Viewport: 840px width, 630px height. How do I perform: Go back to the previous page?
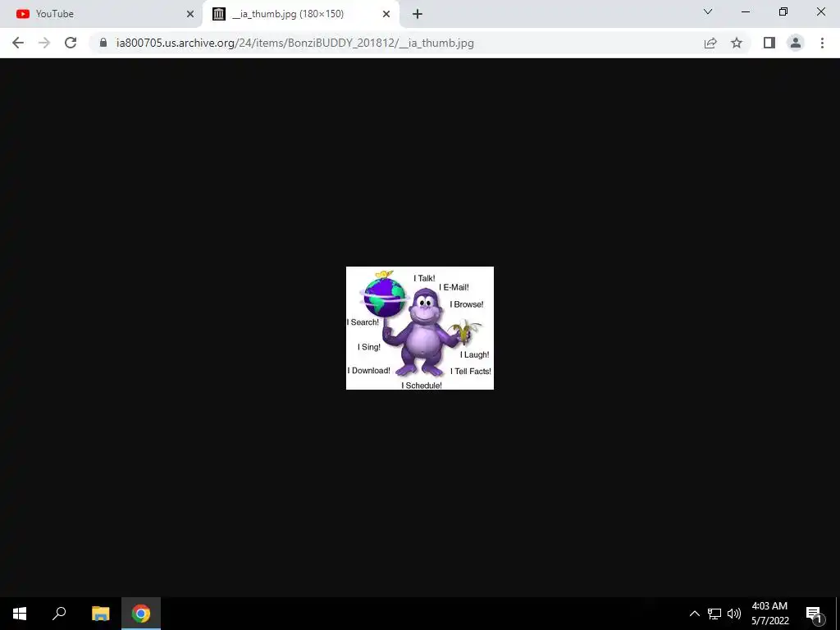pyautogui.click(x=18, y=43)
